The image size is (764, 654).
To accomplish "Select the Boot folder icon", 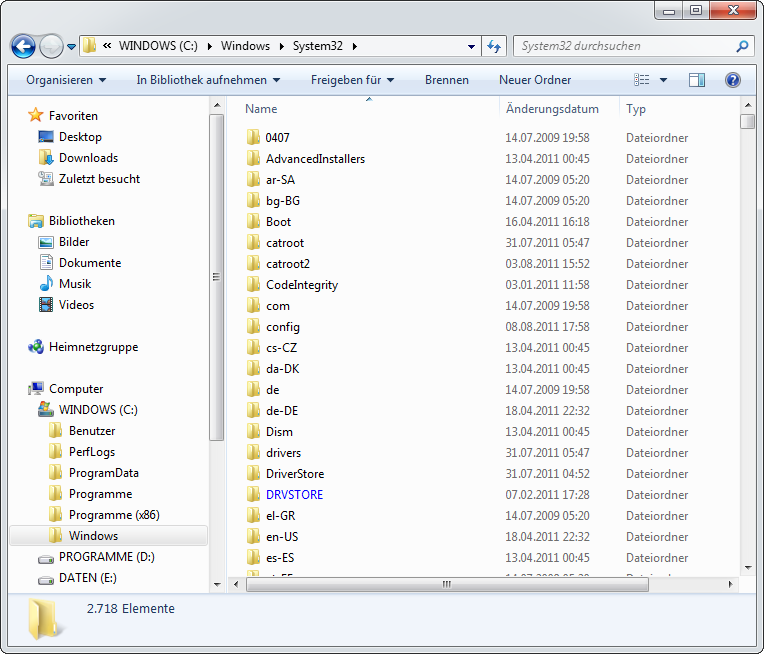I will tap(253, 221).
